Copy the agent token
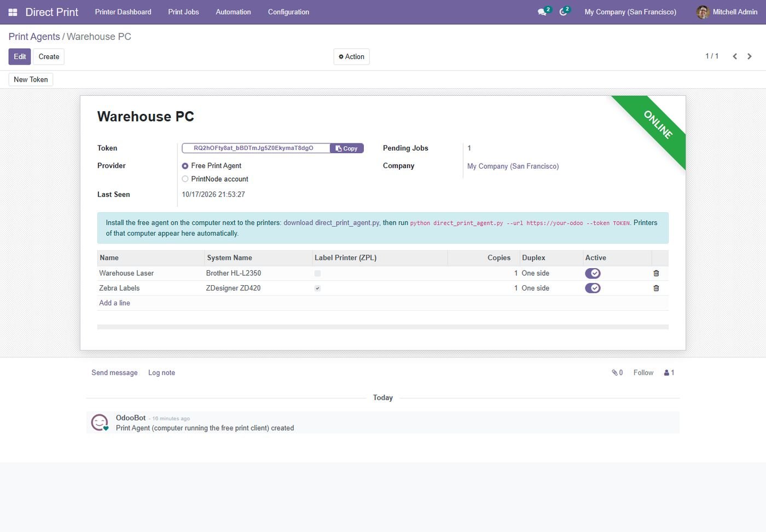This screenshot has height=532, width=766. (347, 148)
